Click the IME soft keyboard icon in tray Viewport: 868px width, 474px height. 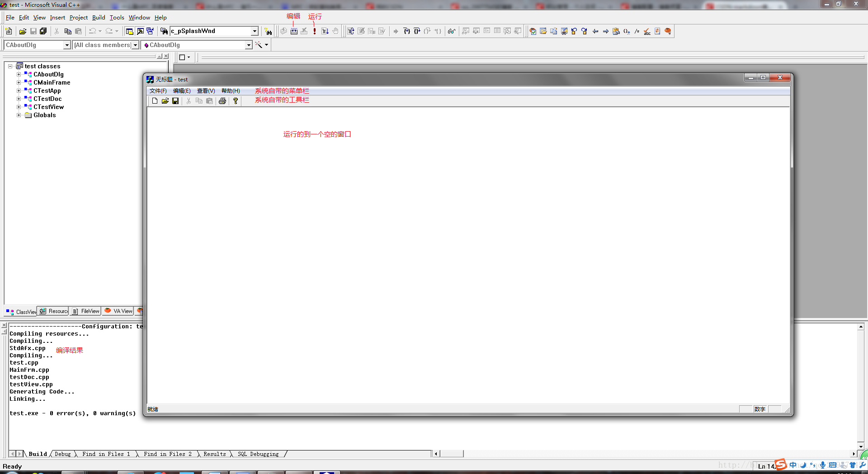tap(833, 465)
